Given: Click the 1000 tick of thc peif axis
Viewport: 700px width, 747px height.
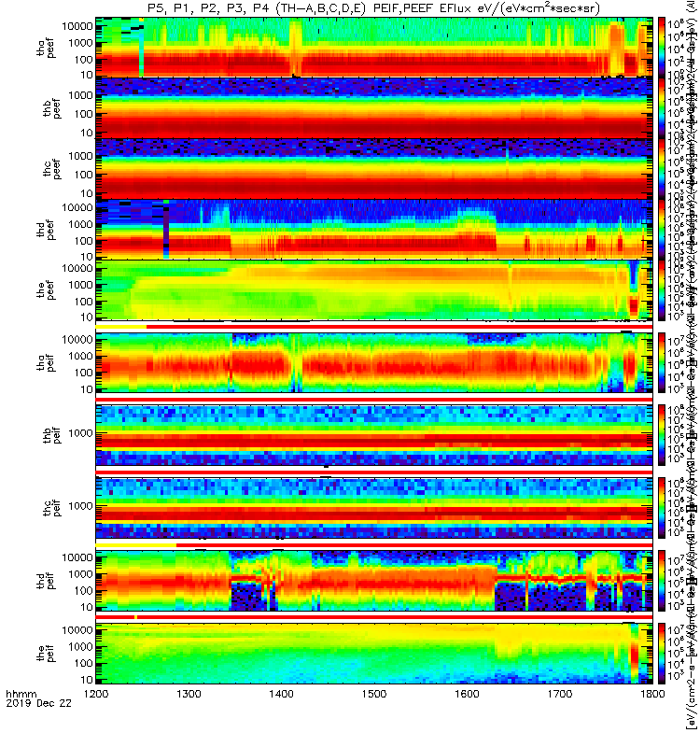Looking at the screenshot, I should tap(80, 506).
